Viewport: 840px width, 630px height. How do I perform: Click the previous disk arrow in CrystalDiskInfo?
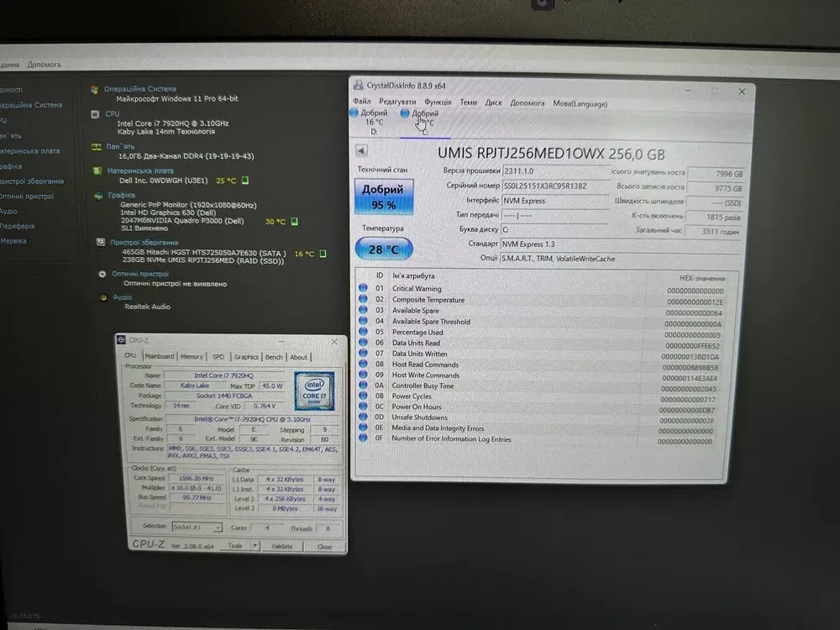coord(361,151)
